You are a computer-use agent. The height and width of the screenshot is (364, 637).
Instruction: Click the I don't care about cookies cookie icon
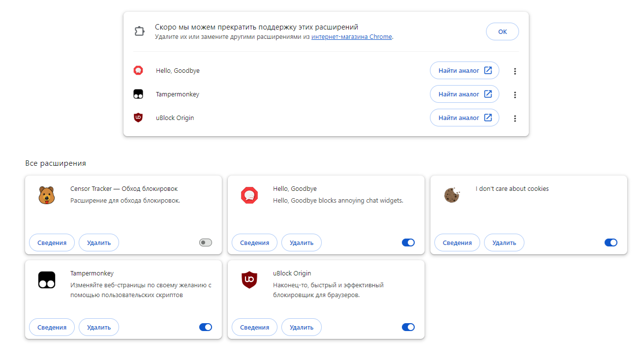tap(452, 195)
